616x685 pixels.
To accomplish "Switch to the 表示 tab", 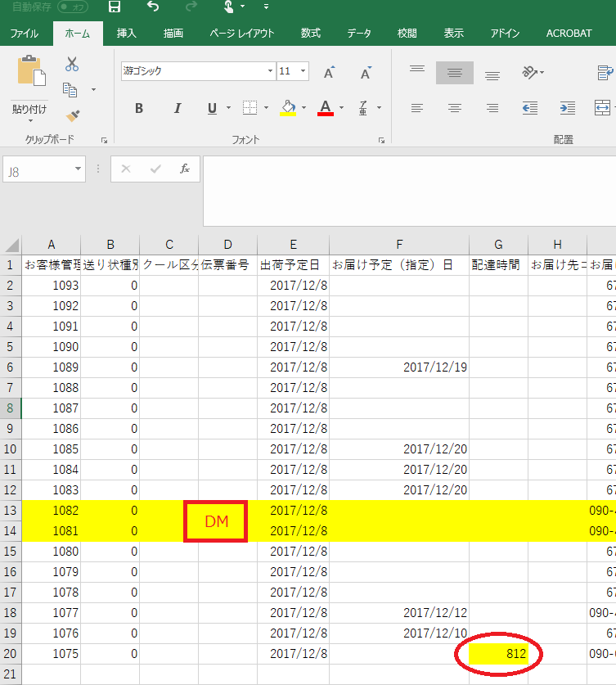I will click(453, 34).
